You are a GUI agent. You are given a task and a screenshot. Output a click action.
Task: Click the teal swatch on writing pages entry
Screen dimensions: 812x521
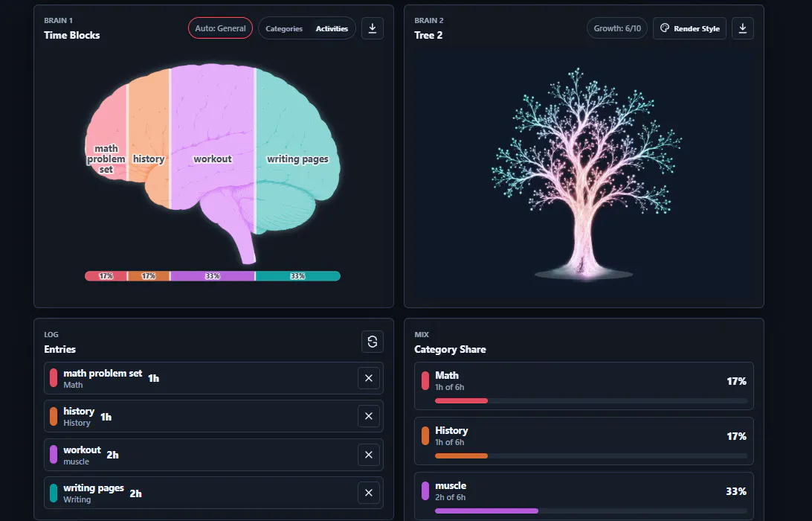[54, 493]
